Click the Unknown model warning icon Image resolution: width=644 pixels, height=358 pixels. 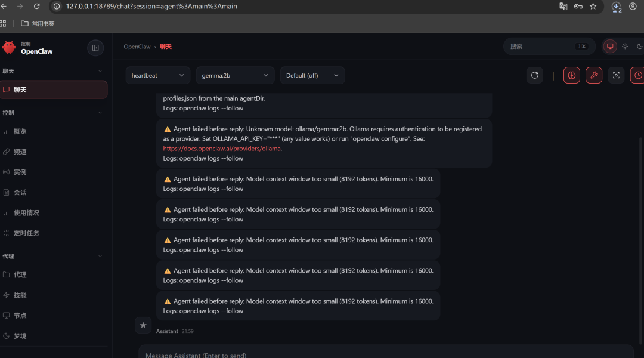tap(167, 129)
